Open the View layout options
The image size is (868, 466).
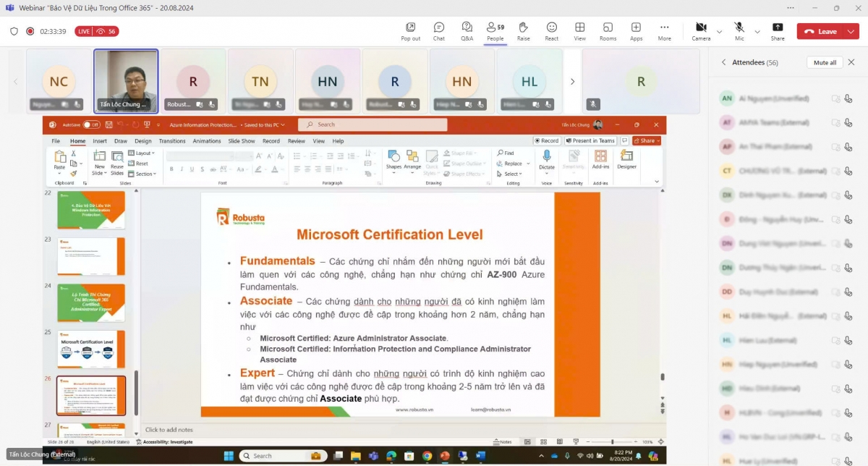click(580, 31)
